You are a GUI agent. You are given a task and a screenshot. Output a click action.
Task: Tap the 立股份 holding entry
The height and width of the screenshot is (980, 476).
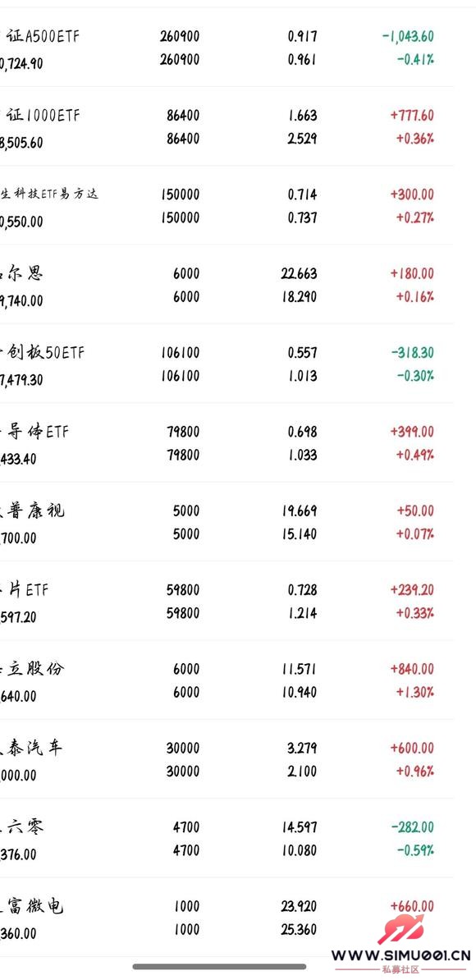tap(227, 680)
